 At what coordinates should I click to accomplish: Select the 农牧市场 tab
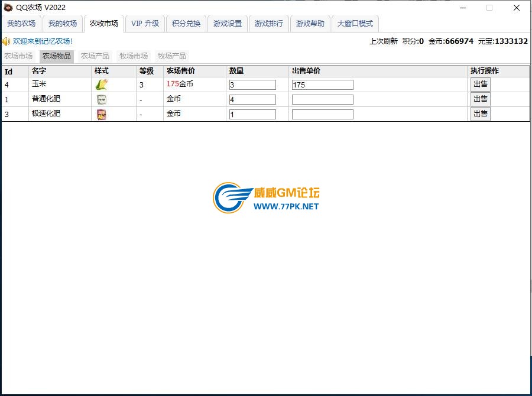pos(104,24)
